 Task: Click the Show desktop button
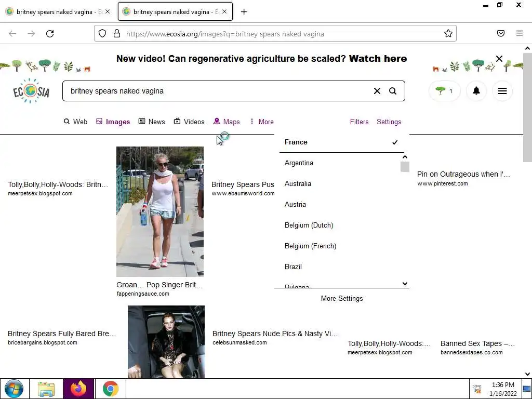pyautogui.click(x=527, y=389)
